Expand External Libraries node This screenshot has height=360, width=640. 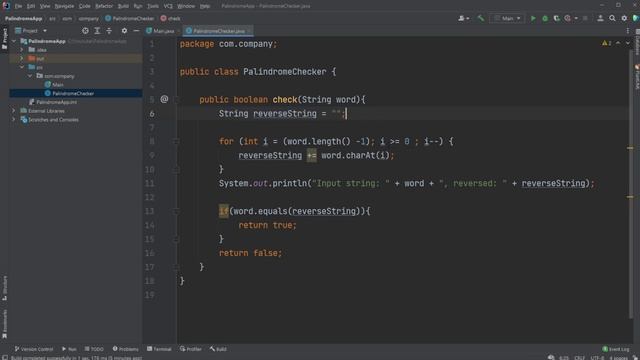click(14, 111)
